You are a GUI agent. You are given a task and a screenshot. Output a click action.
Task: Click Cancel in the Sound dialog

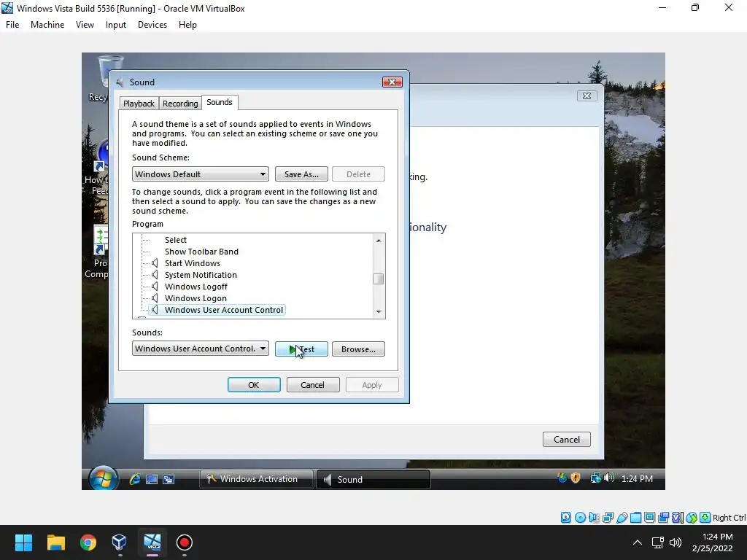pyautogui.click(x=312, y=385)
